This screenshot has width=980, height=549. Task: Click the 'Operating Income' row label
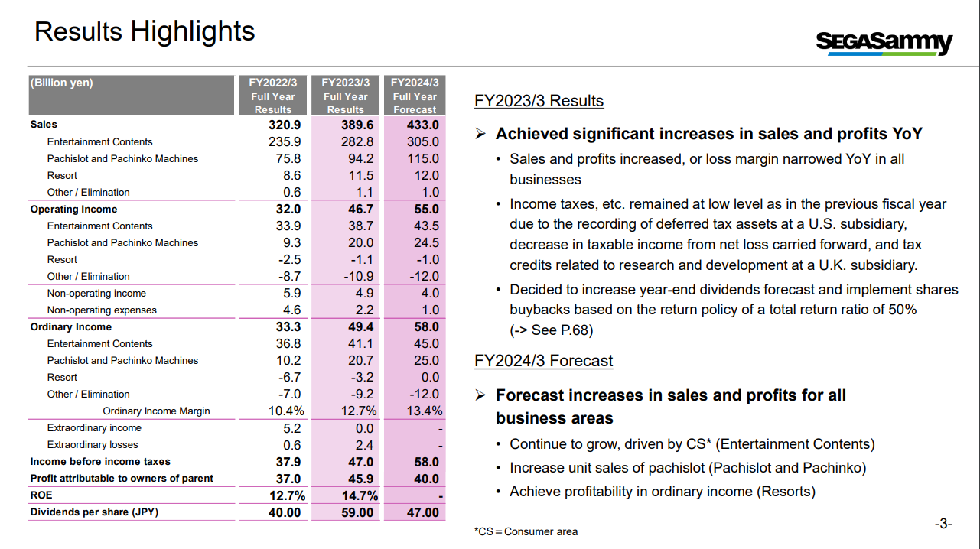(x=73, y=209)
